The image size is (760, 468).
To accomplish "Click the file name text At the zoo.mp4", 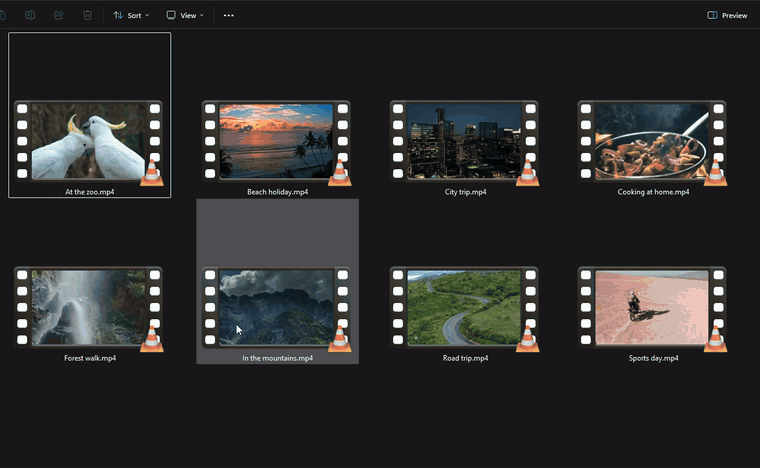I will point(90,192).
